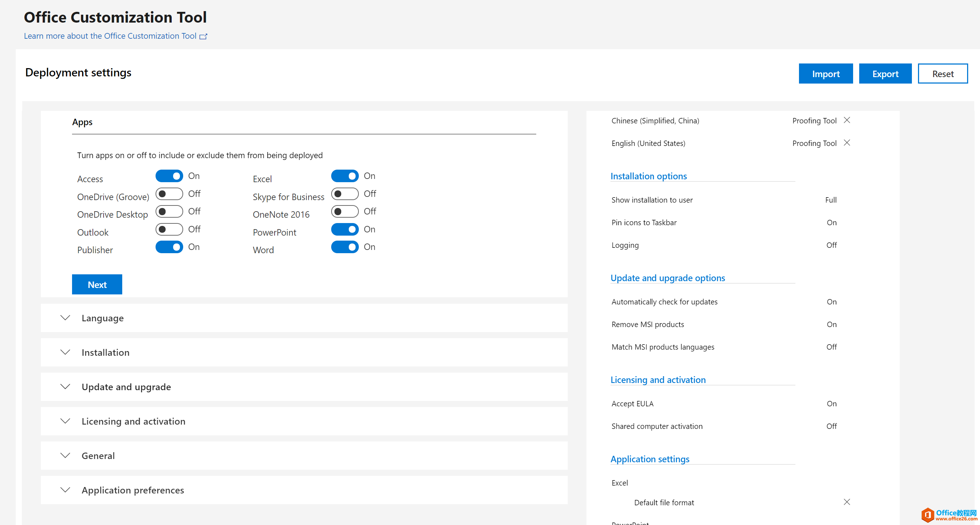980x525 pixels.
Task: Toggle Publisher app off
Action: pyautogui.click(x=169, y=247)
